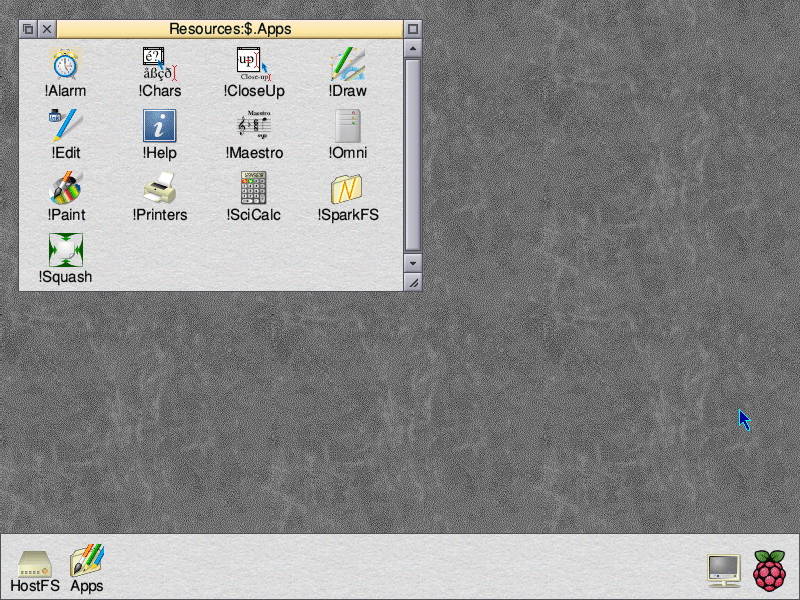Toggle full size of Apps window
Image resolution: width=800 pixels, height=600 pixels.
tap(413, 29)
